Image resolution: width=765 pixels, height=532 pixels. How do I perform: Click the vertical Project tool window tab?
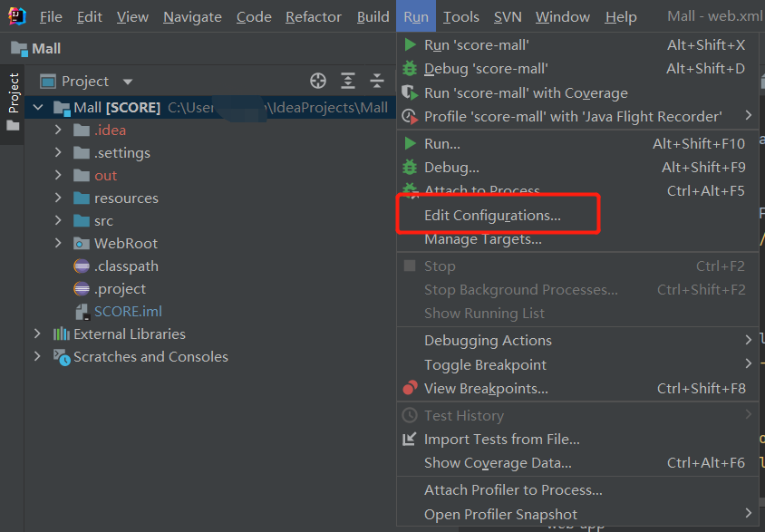click(13, 93)
